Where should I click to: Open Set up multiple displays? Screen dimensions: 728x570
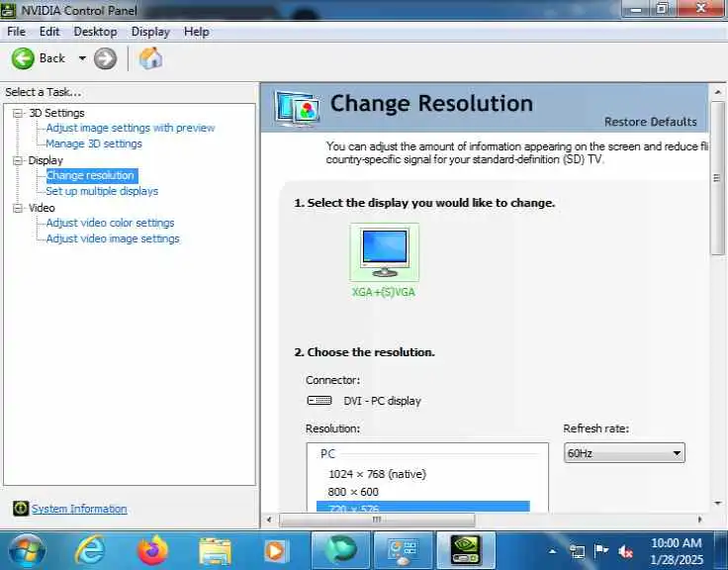102,191
